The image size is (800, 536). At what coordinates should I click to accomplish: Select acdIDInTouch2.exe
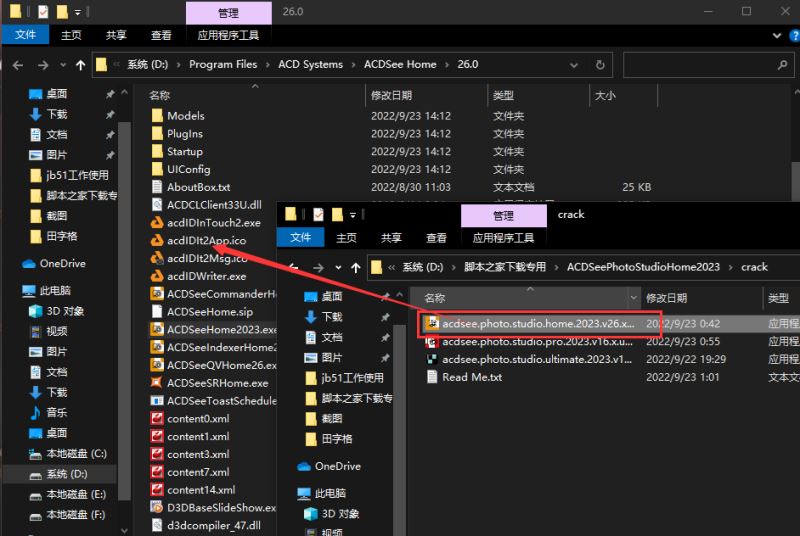(x=213, y=223)
